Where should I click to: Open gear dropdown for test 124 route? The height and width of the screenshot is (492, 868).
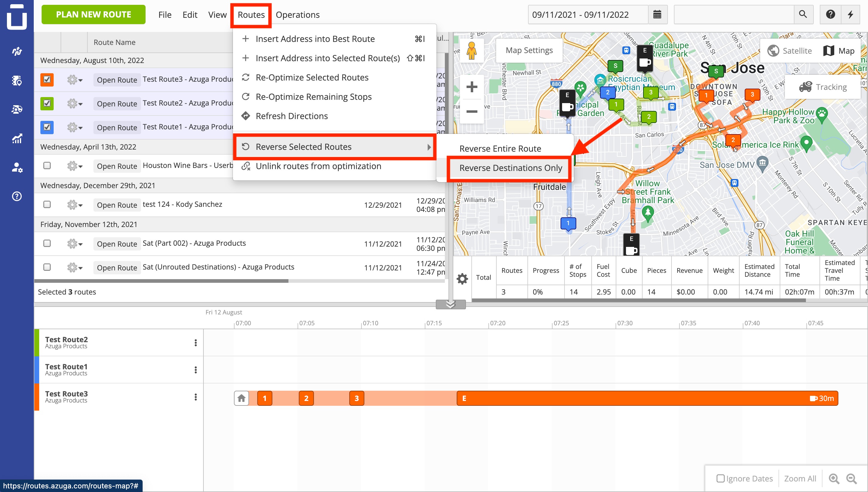75,205
